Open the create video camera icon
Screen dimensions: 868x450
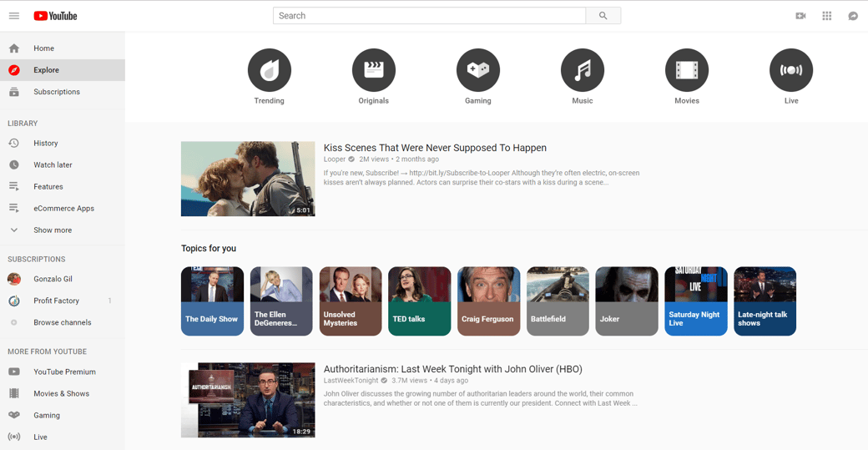800,16
